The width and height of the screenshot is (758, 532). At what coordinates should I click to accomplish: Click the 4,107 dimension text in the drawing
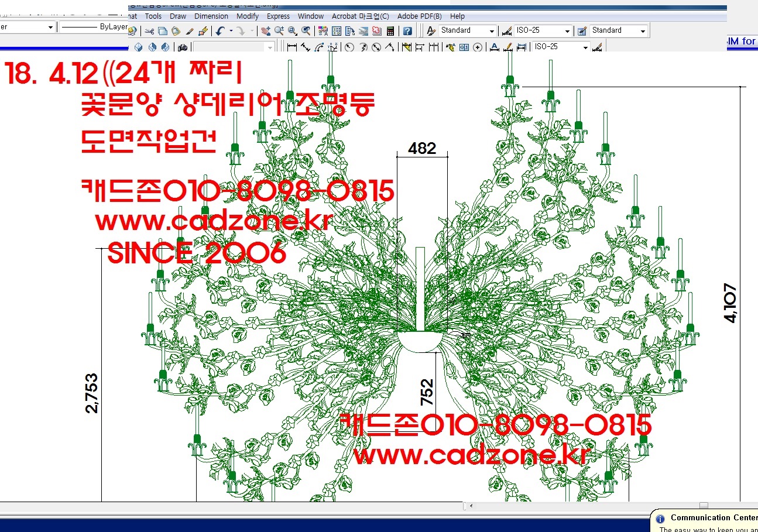pyautogui.click(x=730, y=303)
